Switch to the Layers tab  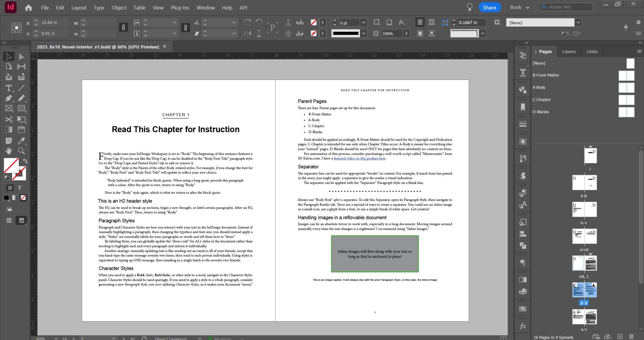coord(568,51)
